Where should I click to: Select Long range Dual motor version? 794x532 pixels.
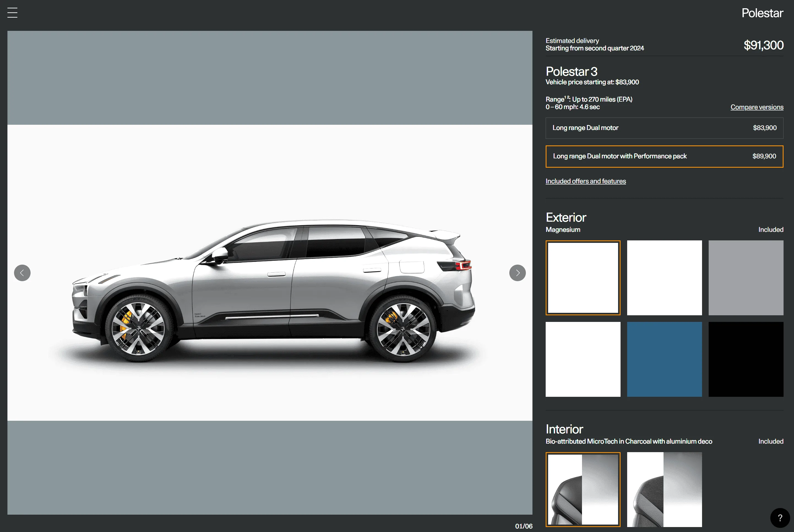click(x=664, y=128)
